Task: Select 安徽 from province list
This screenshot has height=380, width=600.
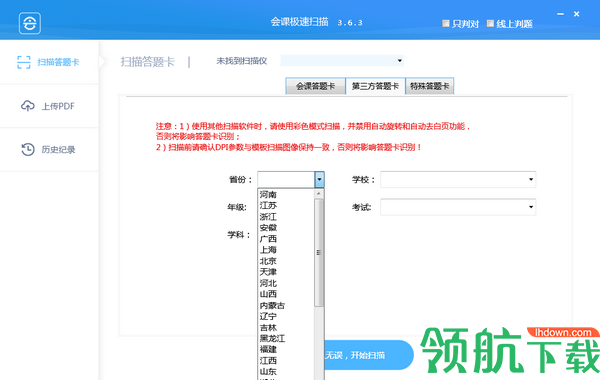Action: point(286,228)
